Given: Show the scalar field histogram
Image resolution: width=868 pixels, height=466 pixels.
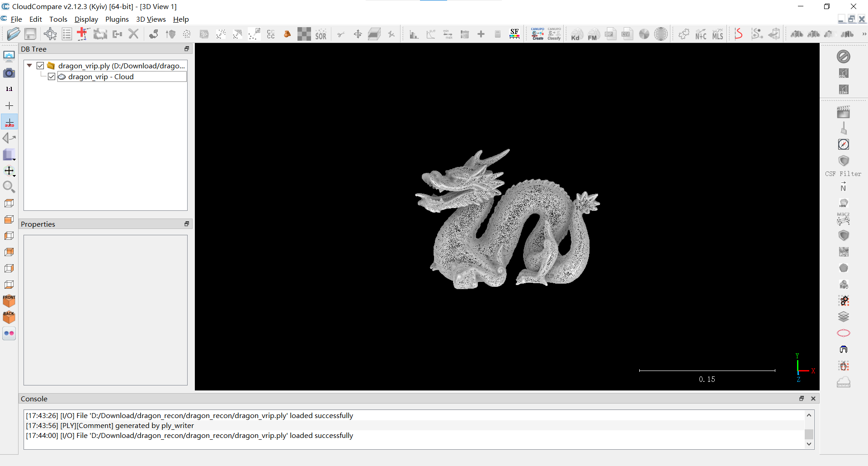Looking at the screenshot, I should [x=414, y=34].
